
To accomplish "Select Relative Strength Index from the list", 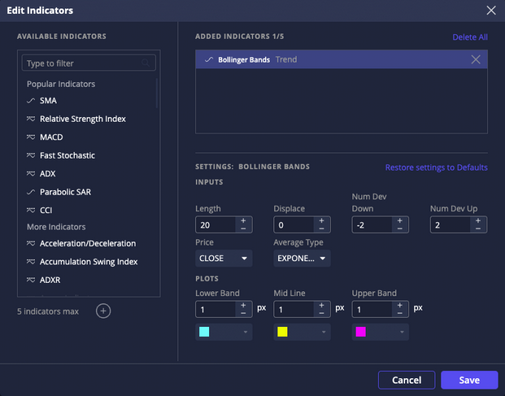I will click(83, 119).
